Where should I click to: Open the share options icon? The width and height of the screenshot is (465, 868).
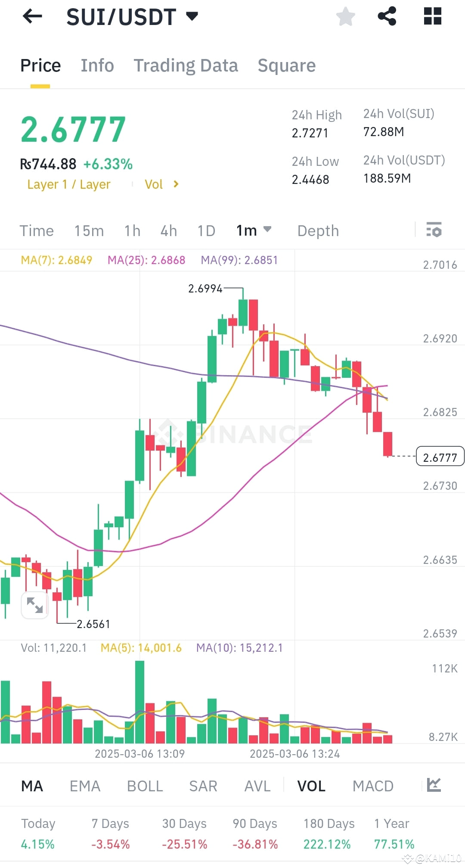click(386, 16)
